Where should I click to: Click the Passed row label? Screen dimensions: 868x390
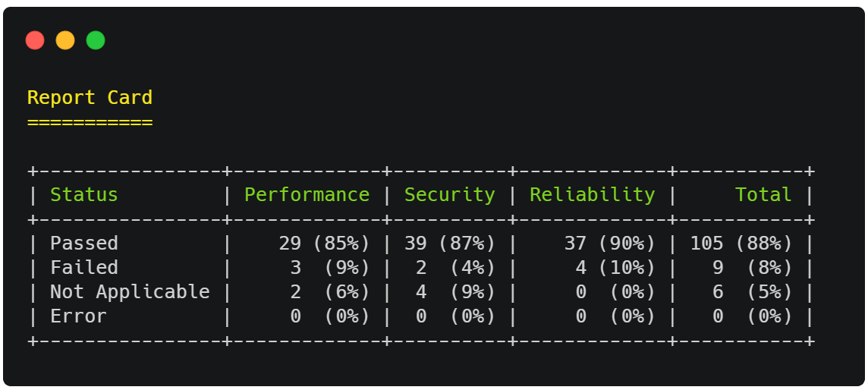pyautogui.click(x=84, y=244)
